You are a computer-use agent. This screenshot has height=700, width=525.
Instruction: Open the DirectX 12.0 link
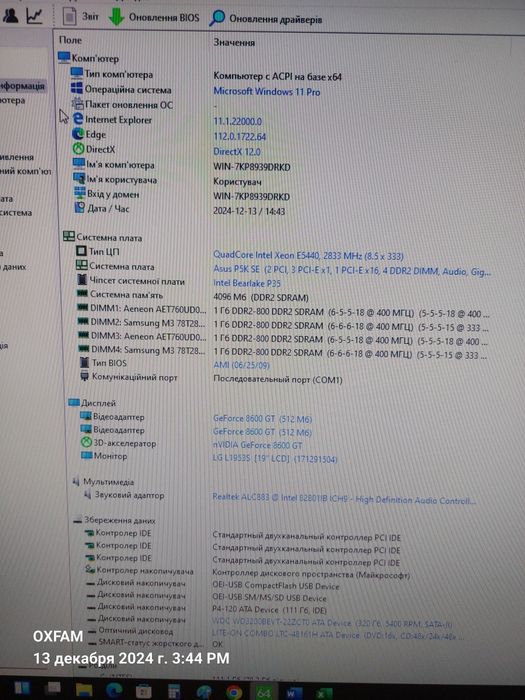[x=237, y=151]
